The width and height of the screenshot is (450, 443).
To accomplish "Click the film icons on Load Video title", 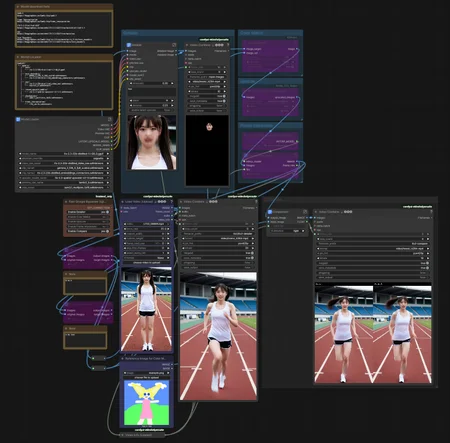I will [162, 201].
